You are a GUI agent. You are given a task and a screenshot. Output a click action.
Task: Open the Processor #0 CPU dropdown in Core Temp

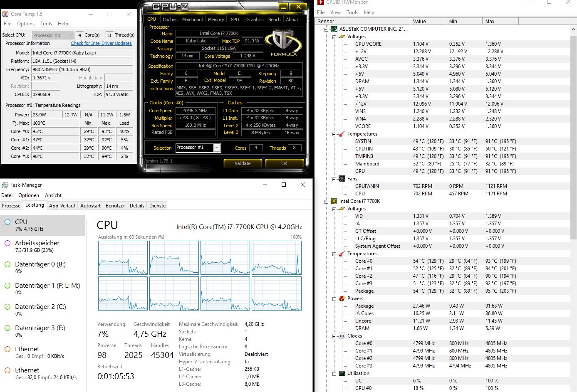pos(53,35)
